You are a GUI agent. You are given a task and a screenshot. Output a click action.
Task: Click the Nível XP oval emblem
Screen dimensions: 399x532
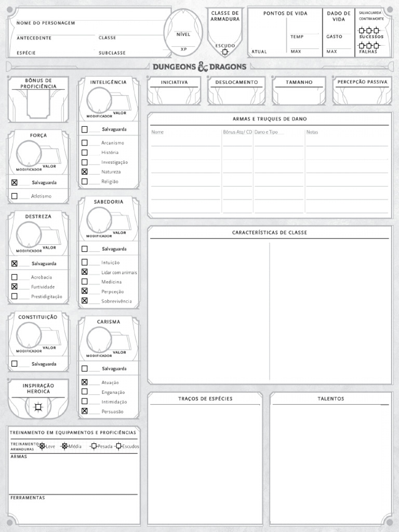[x=183, y=32]
